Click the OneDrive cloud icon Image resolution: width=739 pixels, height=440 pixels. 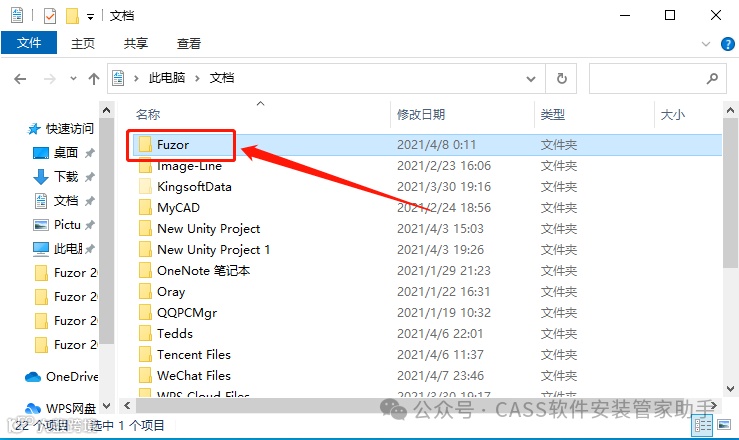click(33, 377)
